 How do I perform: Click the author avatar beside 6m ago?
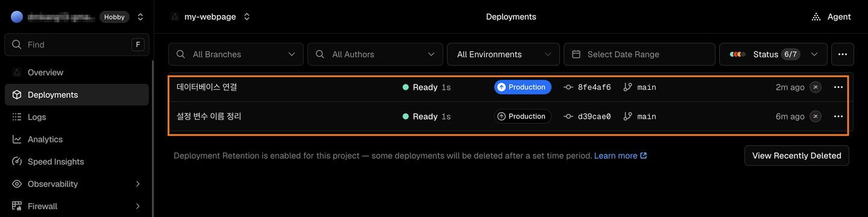tap(816, 116)
